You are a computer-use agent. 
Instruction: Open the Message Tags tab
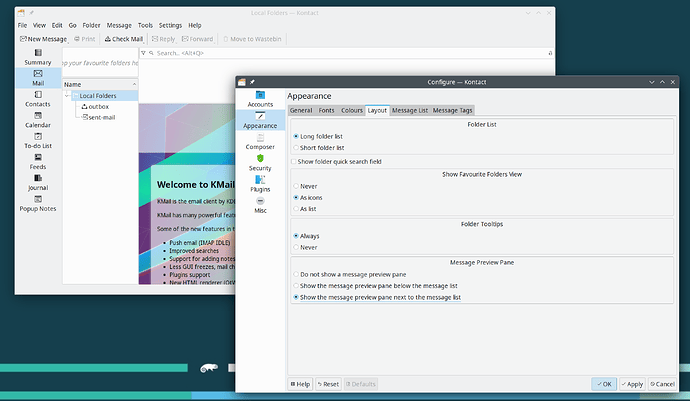coord(452,110)
